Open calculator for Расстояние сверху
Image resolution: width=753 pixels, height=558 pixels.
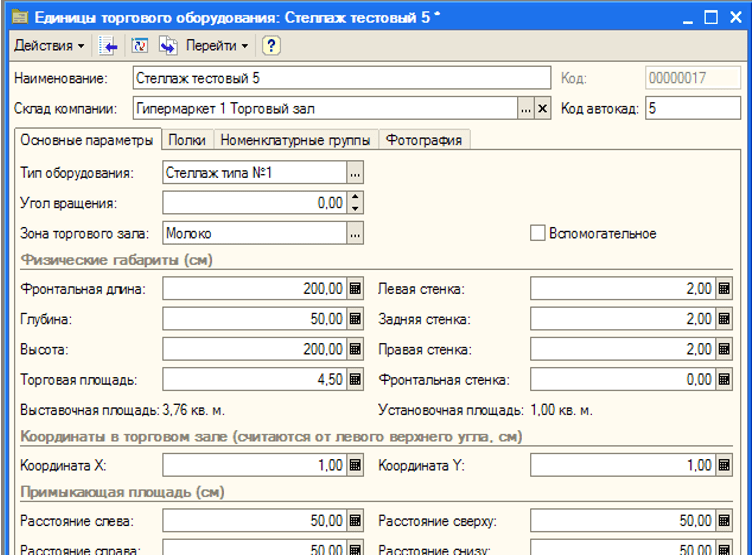pos(724,521)
